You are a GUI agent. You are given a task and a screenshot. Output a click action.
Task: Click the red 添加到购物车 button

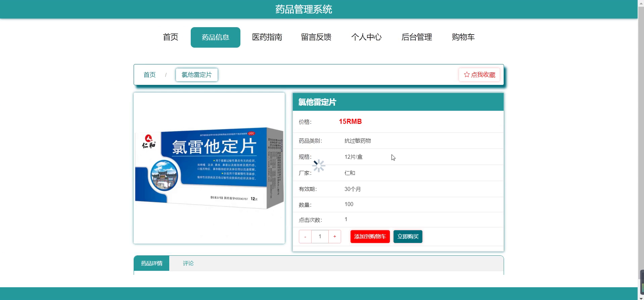click(370, 237)
